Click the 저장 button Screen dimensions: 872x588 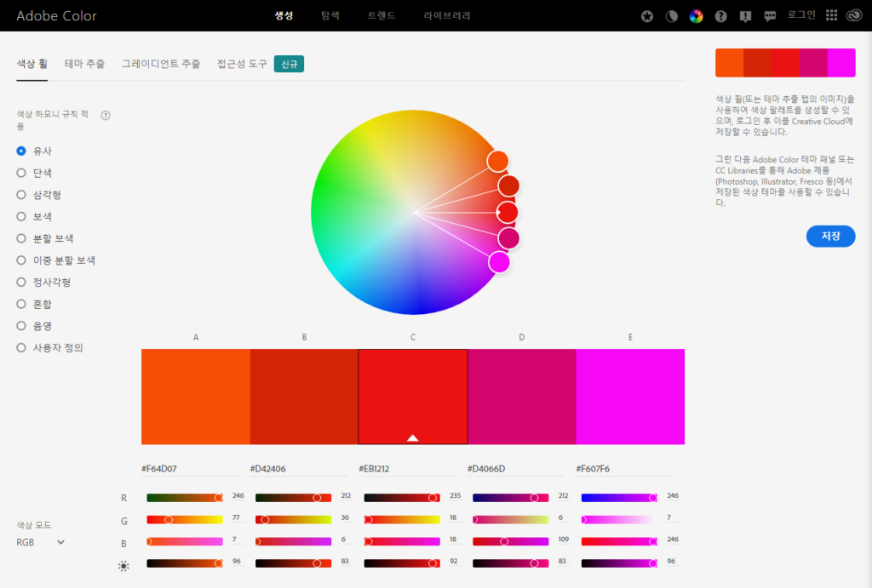(x=830, y=237)
